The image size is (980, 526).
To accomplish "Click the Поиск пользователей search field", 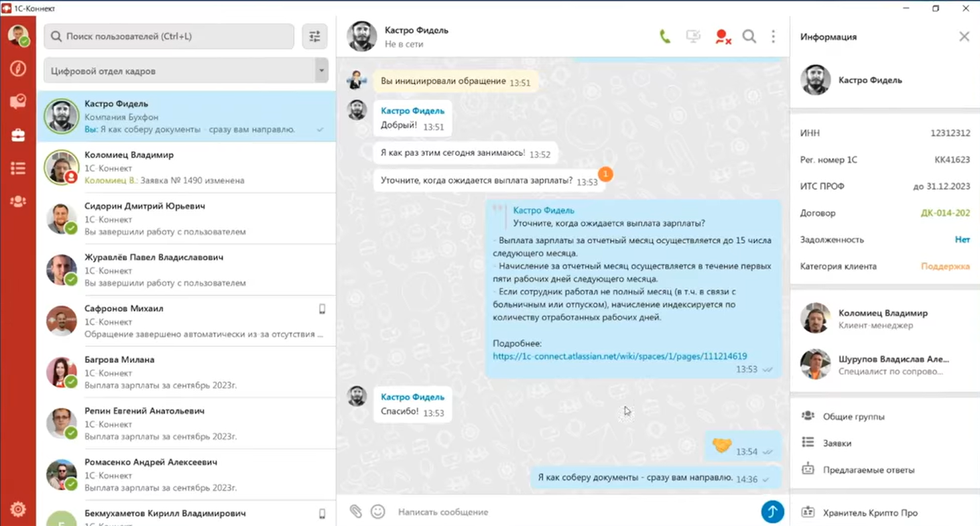I will point(169,37).
